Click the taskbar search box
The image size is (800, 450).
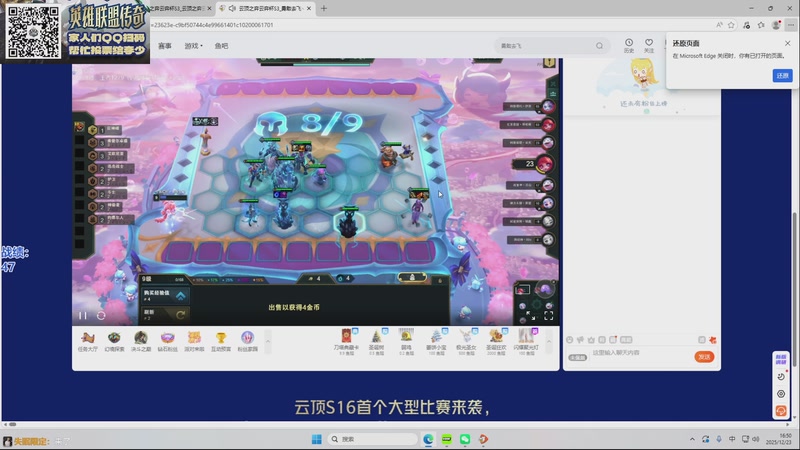tap(371, 439)
